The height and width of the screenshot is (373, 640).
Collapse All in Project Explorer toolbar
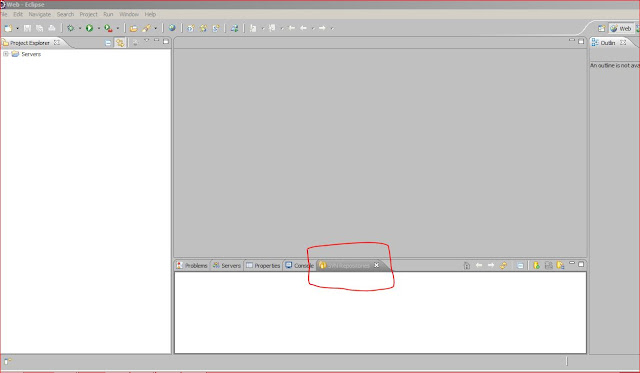pos(108,42)
